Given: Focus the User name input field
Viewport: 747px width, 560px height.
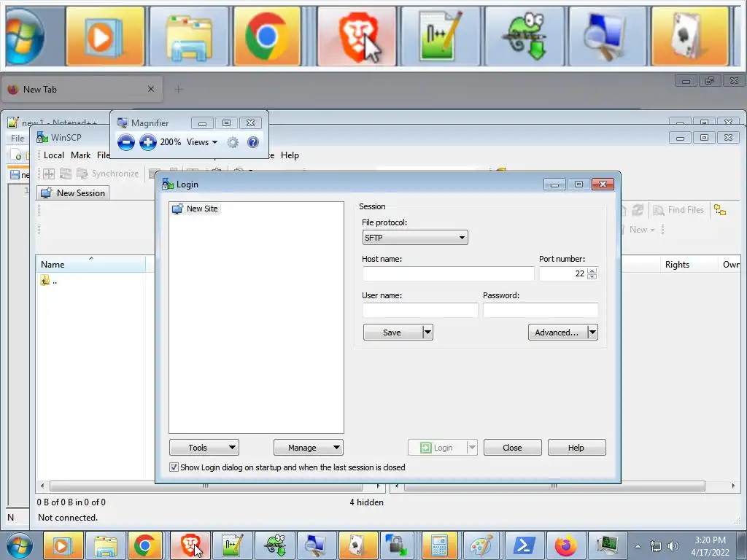Looking at the screenshot, I should (420, 310).
